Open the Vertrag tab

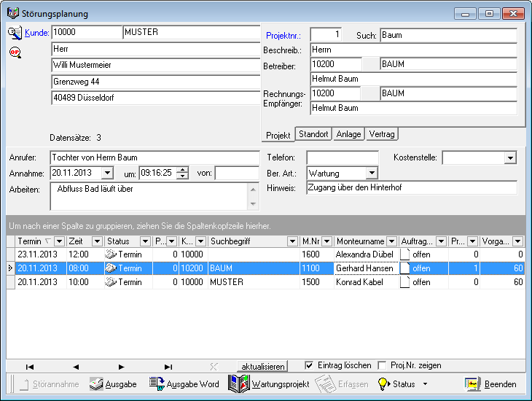click(383, 134)
